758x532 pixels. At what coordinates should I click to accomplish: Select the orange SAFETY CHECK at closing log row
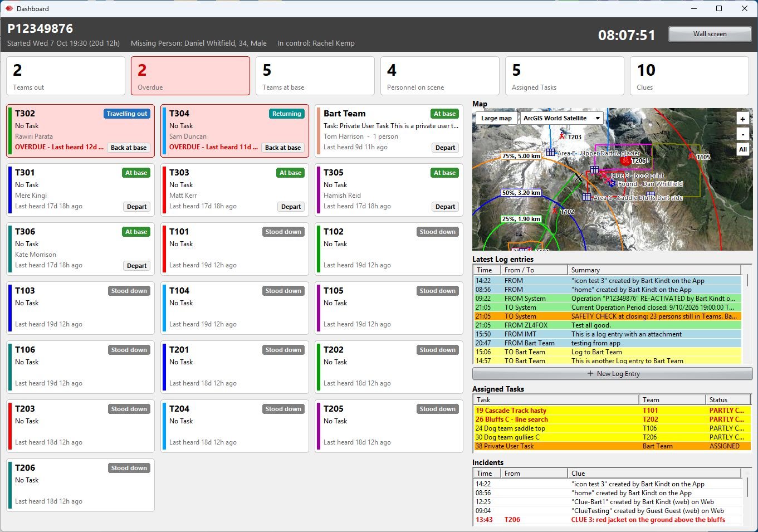[x=607, y=316]
